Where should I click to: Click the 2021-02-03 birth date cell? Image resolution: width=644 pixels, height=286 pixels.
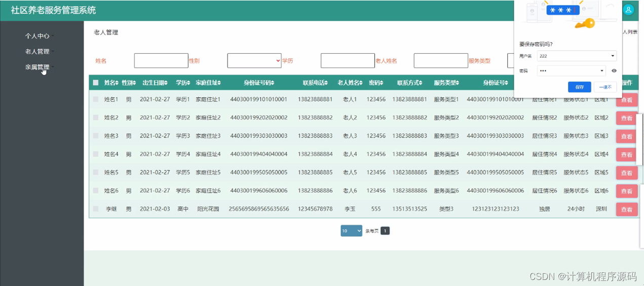(x=155, y=209)
